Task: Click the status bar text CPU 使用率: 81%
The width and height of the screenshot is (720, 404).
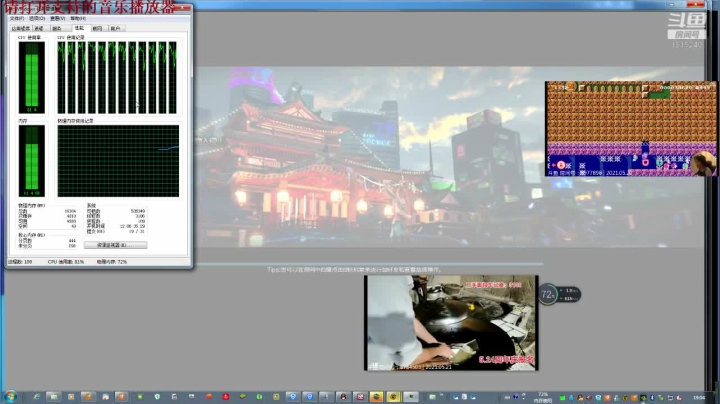Action: pos(66,262)
